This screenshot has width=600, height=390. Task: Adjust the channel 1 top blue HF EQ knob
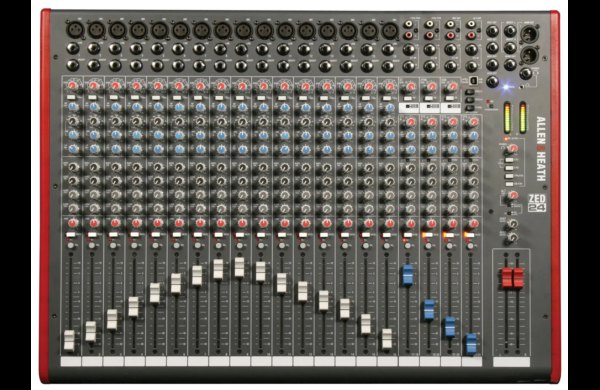coord(73,107)
